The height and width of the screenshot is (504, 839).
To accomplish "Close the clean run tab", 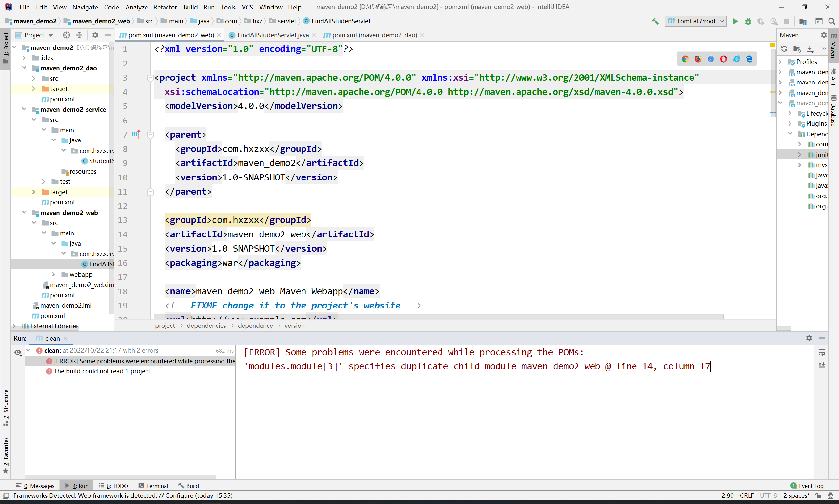I will [66, 339].
